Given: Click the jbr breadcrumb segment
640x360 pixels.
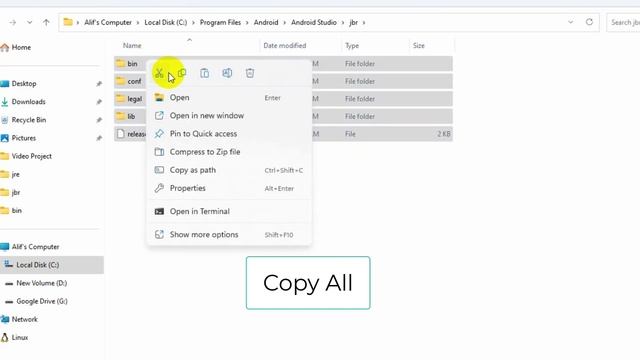Looking at the screenshot, I should click(x=353, y=22).
